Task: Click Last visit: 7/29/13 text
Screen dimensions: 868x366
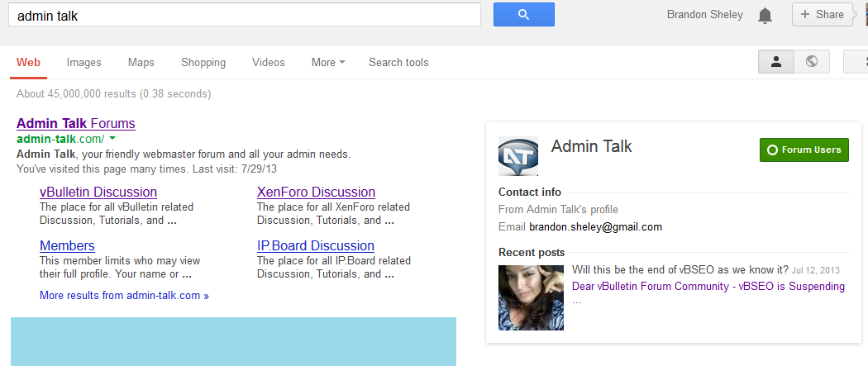Action: pyautogui.click(x=235, y=169)
